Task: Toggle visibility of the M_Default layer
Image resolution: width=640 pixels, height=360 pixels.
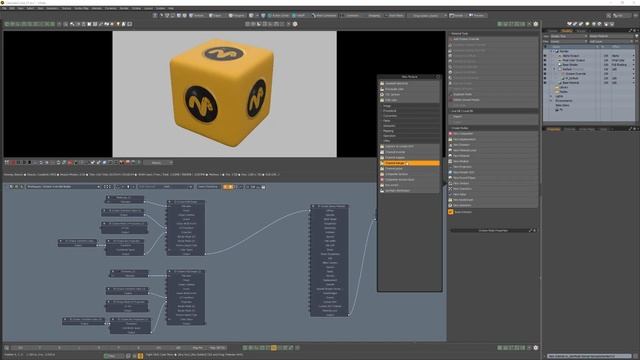Action: tap(545, 78)
